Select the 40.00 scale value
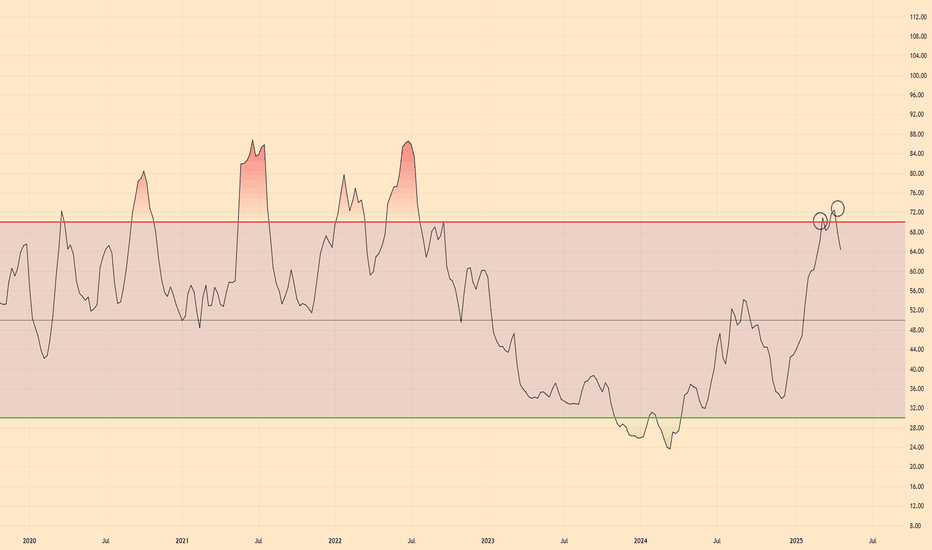Viewport: 932px width, 550px height. click(x=918, y=369)
